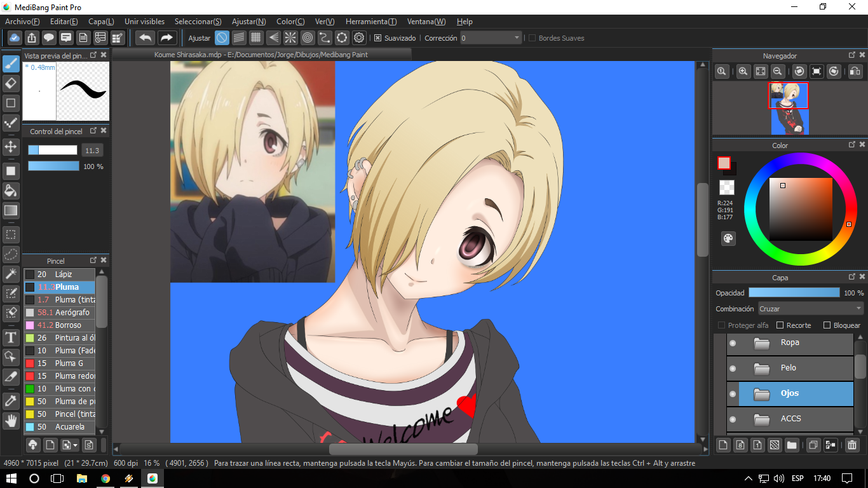Zoom out using the Navigator magnifier minus
This screenshot has height=488, width=868.
click(x=777, y=72)
